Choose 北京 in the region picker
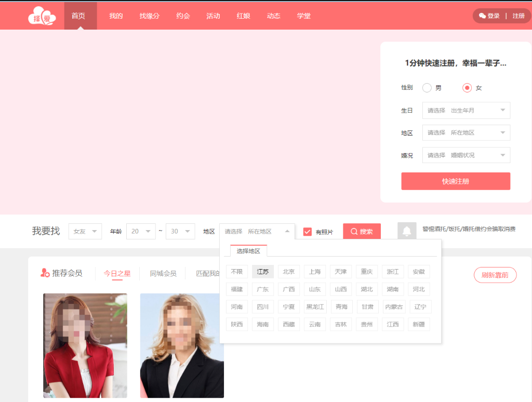The width and height of the screenshot is (532, 402). pos(288,272)
